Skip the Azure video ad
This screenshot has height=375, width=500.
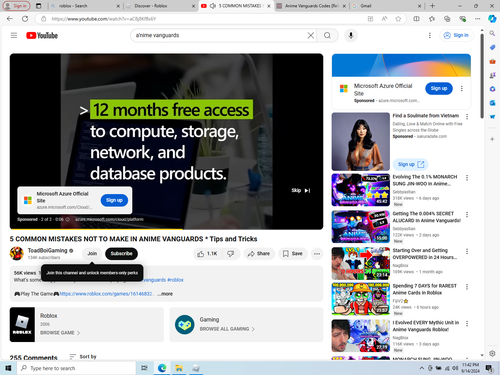(x=301, y=190)
